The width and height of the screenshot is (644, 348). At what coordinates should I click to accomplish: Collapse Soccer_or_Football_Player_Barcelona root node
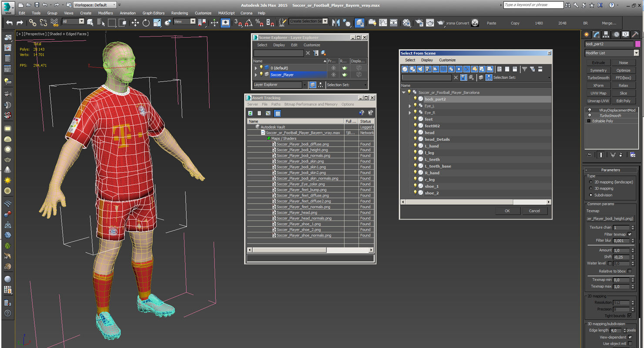404,92
